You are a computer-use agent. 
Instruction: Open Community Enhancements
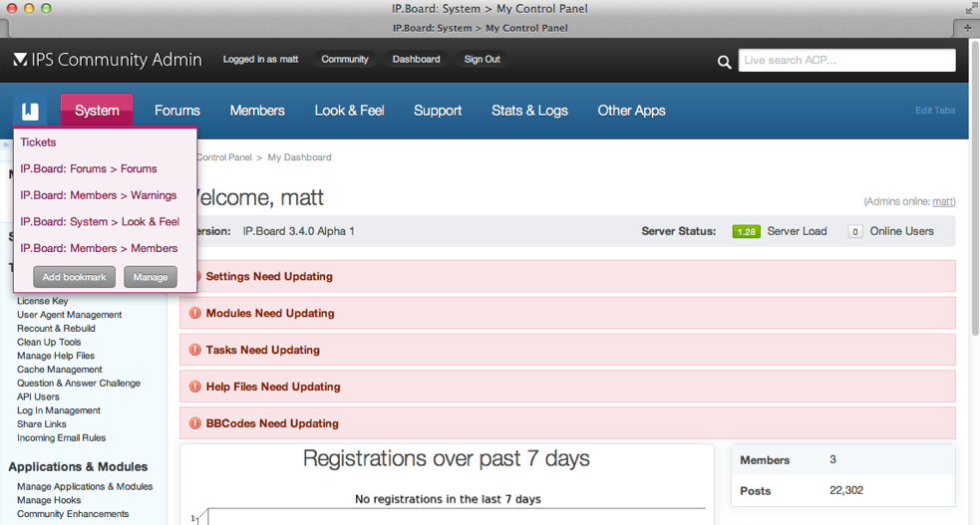pos(73,514)
